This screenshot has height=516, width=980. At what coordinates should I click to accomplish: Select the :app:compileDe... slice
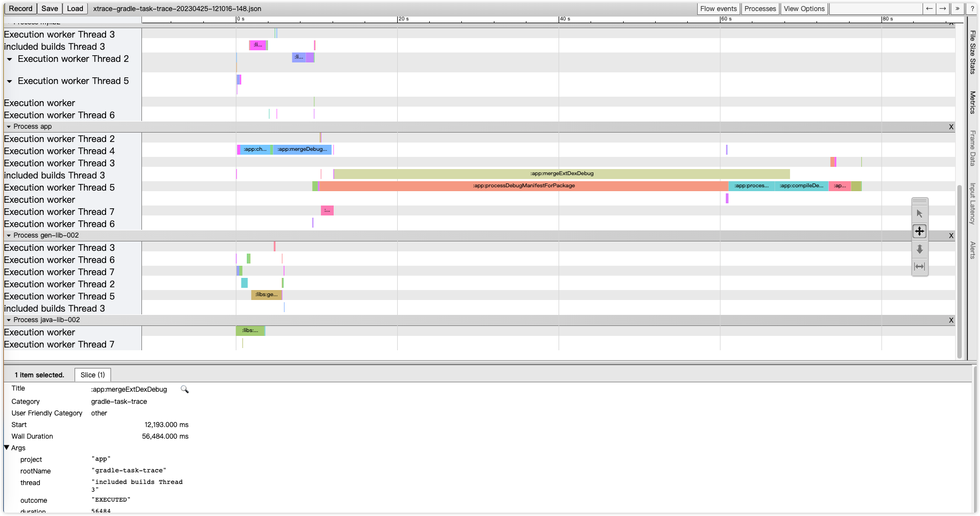click(801, 186)
